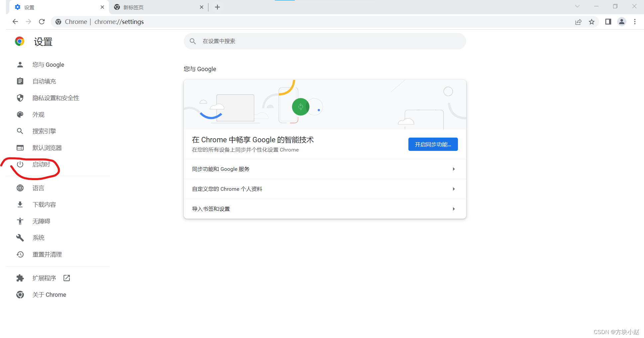Click the Chrome site info icon in address bar

pos(58,22)
